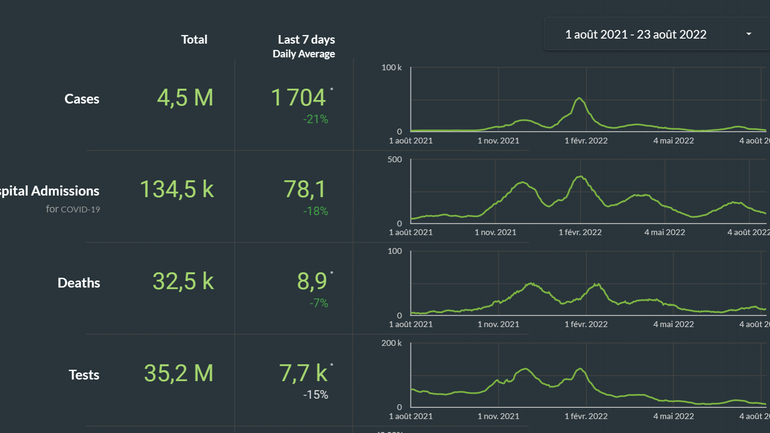
Task: Click the Last 7 days Daily Average header
Action: point(305,46)
